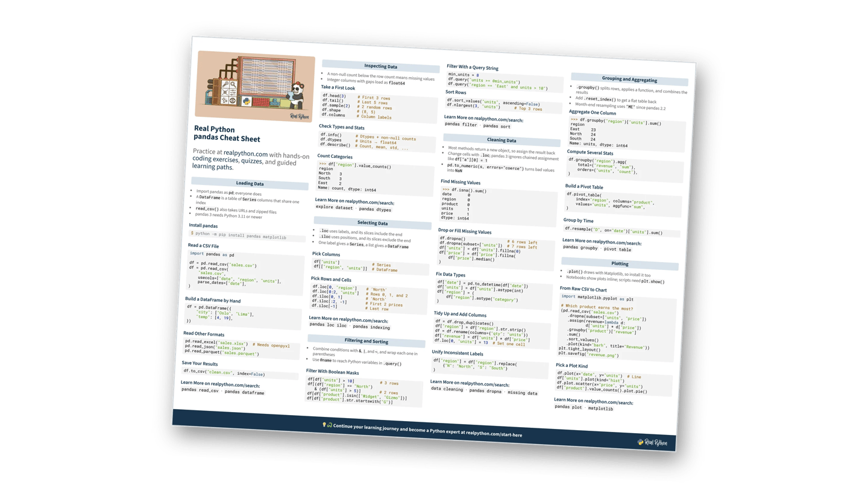868x488 pixels.
Task: Open the "data cleaning" search keyword
Action: (x=447, y=389)
